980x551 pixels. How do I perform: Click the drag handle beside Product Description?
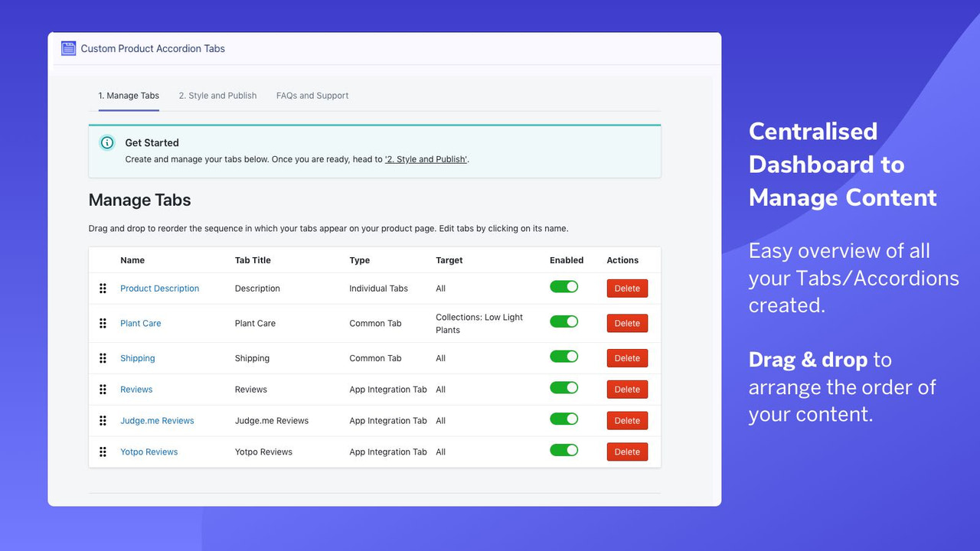click(x=103, y=289)
